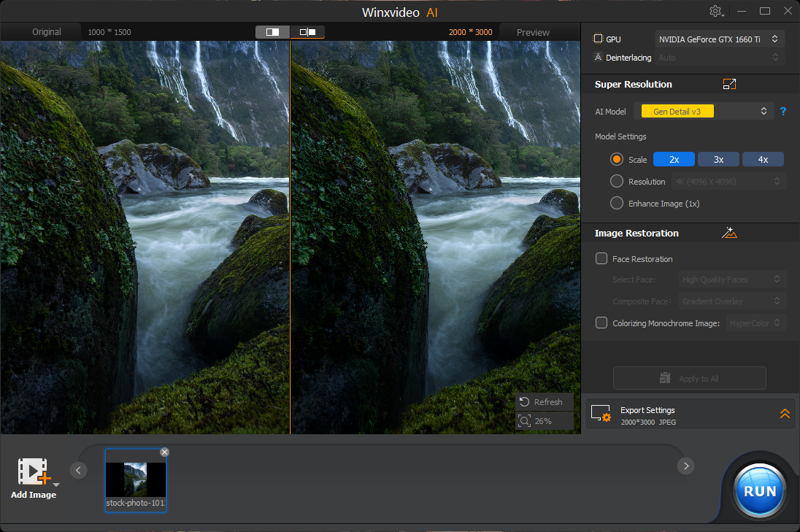800x532 pixels.
Task: Open the GPU selection dropdown
Action: (x=719, y=39)
